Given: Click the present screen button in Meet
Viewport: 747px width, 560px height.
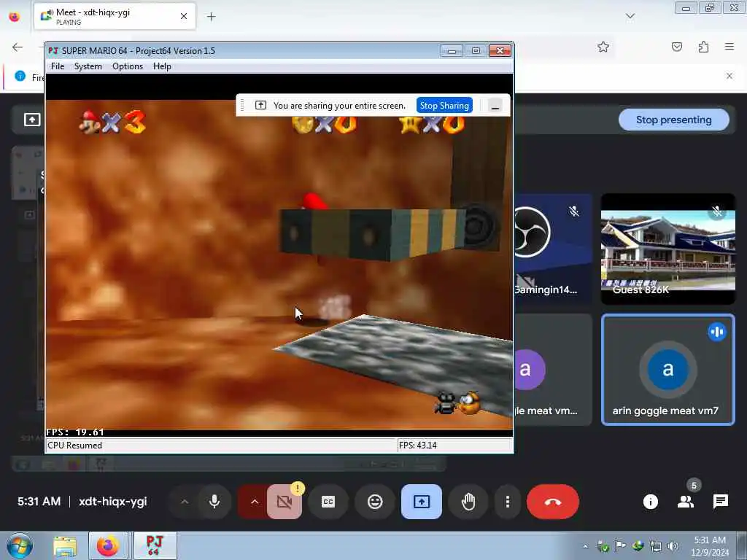Looking at the screenshot, I should [422, 502].
